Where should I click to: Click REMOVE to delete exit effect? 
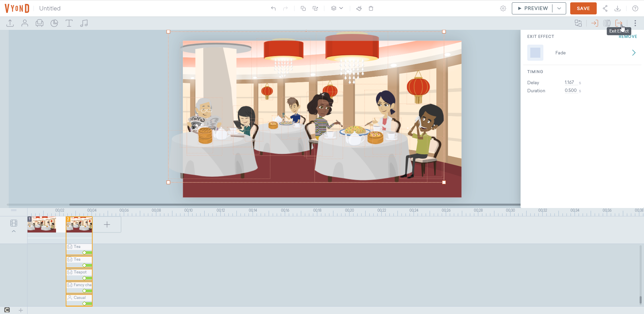(x=628, y=37)
